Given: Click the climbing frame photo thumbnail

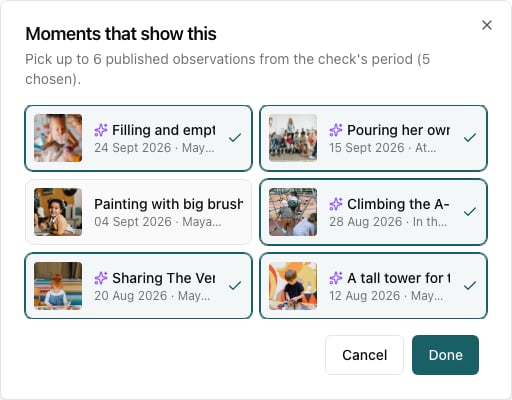Looking at the screenshot, I should click(293, 212).
